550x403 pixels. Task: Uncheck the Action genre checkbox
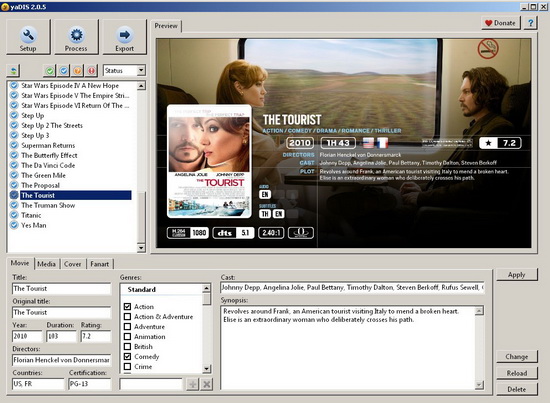pyautogui.click(x=127, y=307)
